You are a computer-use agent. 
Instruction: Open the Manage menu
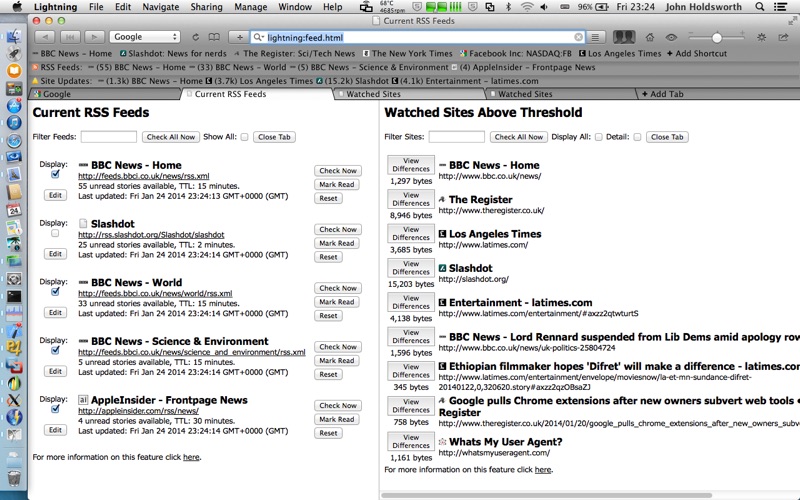pyautogui.click(x=250, y=7)
